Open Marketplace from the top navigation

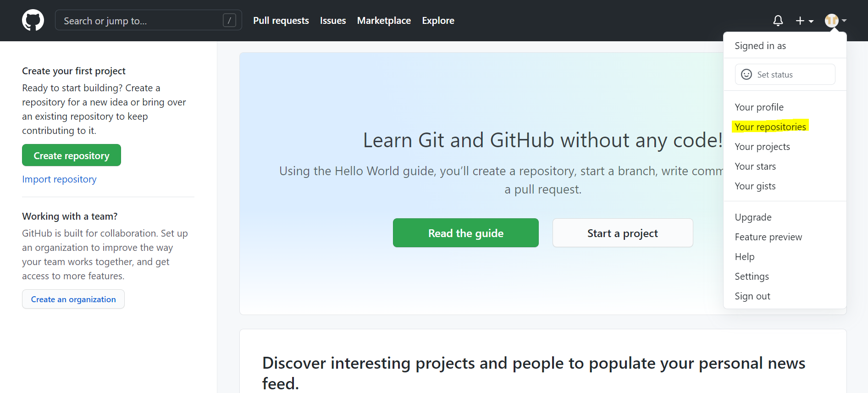click(384, 21)
